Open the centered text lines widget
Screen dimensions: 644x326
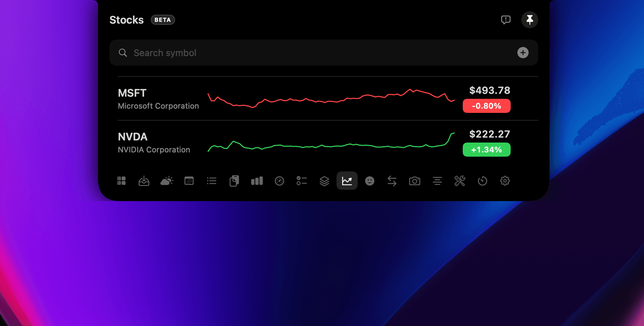pyautogui.click(x=437, y=181)
